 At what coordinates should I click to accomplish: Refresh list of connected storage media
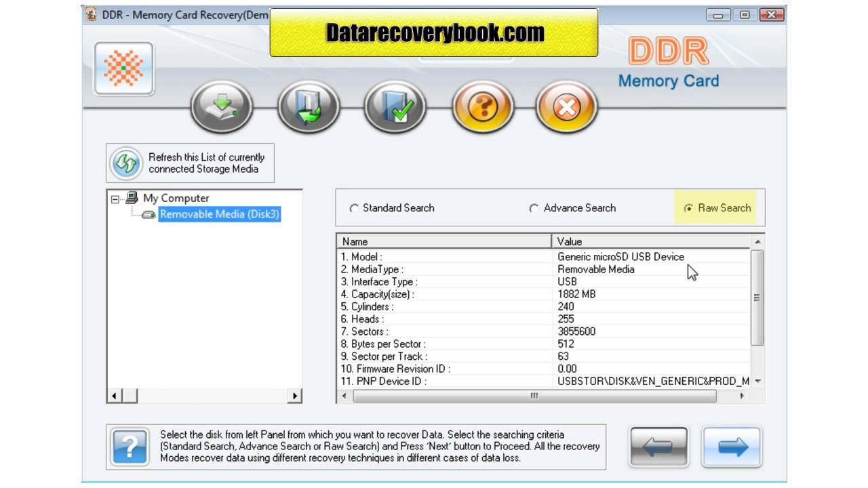point(191,163)
